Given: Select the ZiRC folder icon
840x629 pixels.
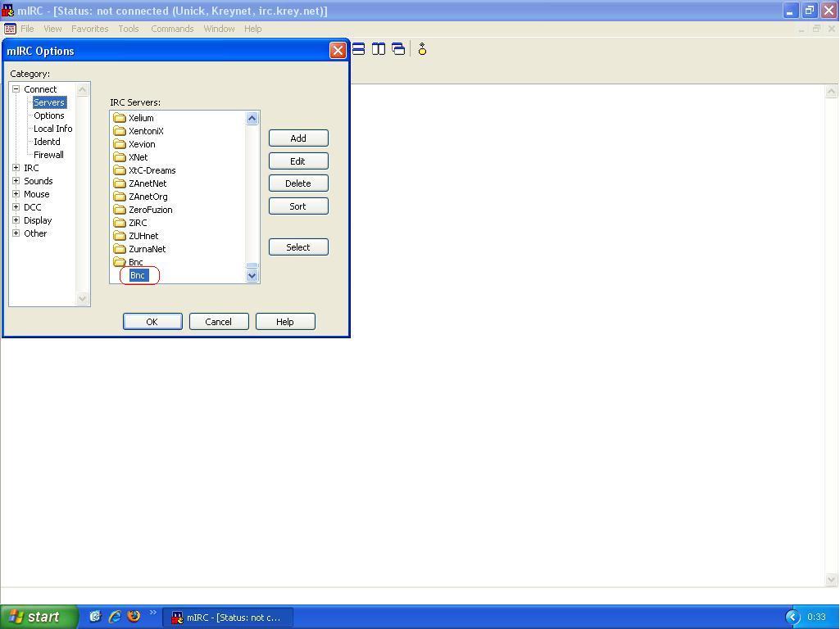Looking at the screenshot, I should 120,223.
